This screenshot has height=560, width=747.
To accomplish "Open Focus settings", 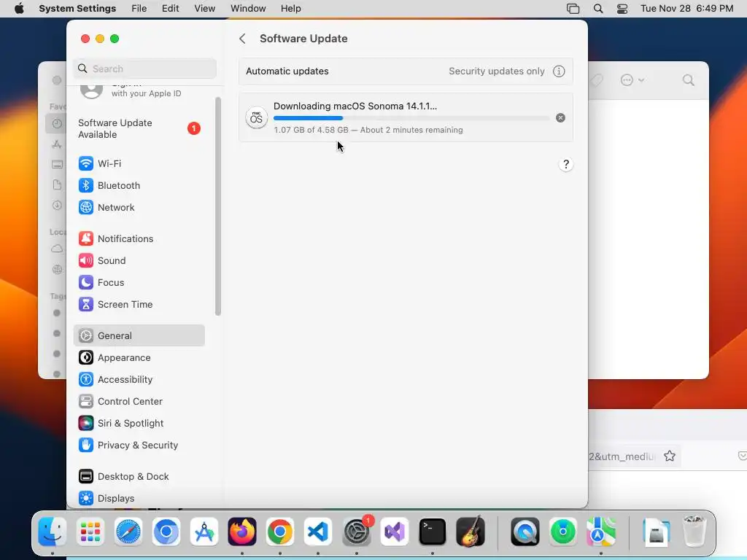I will click(x=139, y=282).
